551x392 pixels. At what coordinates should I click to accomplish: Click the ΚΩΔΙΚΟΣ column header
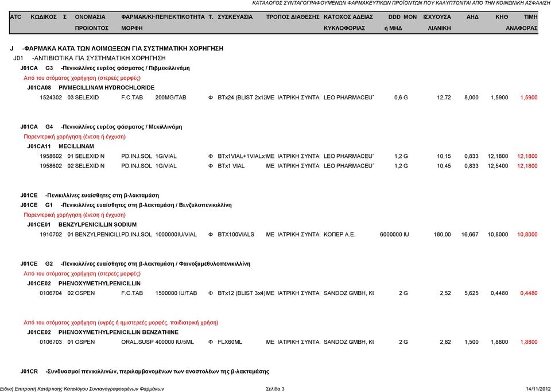(x=44, y=17)
